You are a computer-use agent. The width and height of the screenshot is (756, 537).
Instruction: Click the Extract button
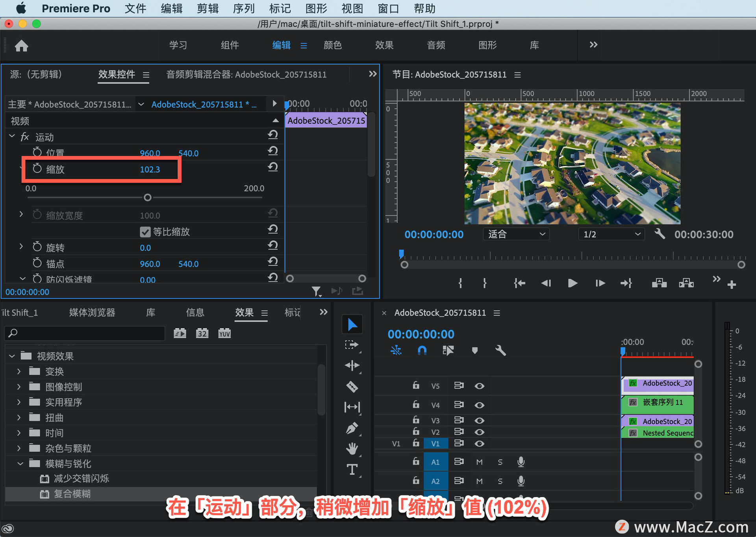[686, 283]
